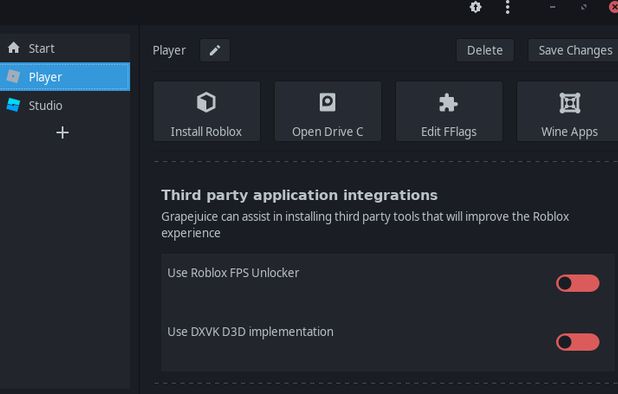Open Wine Apps shortcut
618x394 pixels.
[569, 111]
